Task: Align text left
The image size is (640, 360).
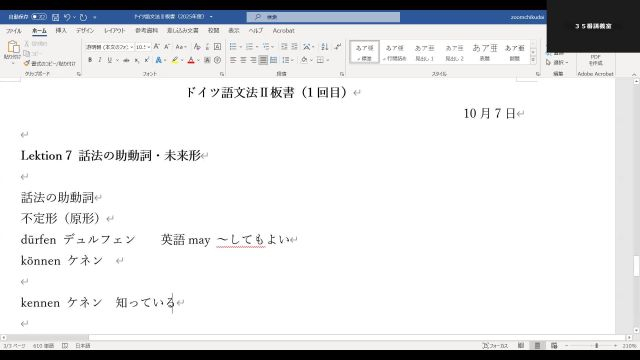Action: tap(233, 60)
